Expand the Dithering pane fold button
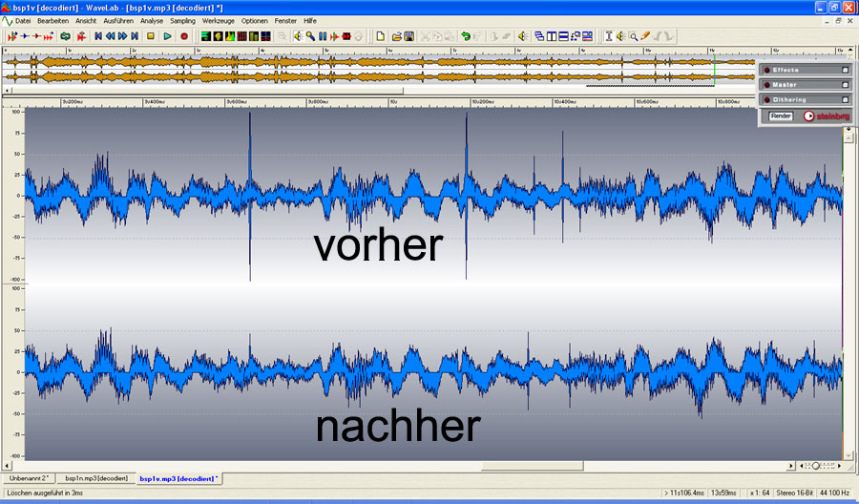Image resolution: width=859 pixels, height=504 pixels. [x=845, y=99]
